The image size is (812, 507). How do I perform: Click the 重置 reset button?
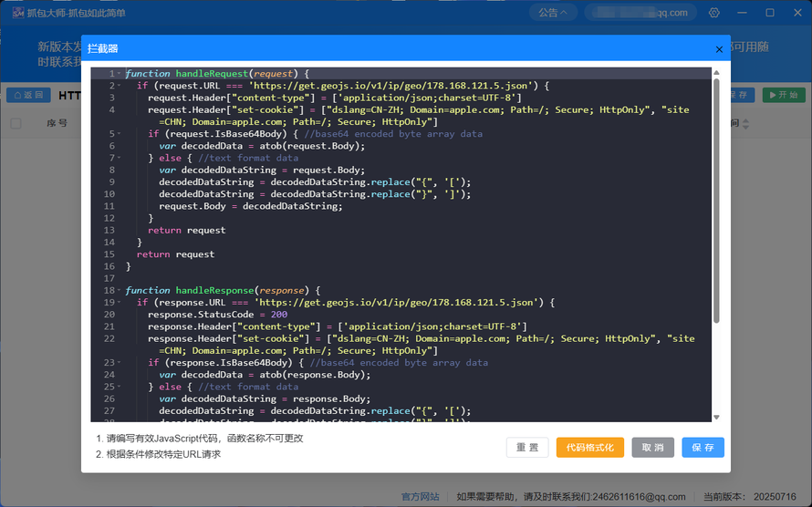(x=527, y=448)
